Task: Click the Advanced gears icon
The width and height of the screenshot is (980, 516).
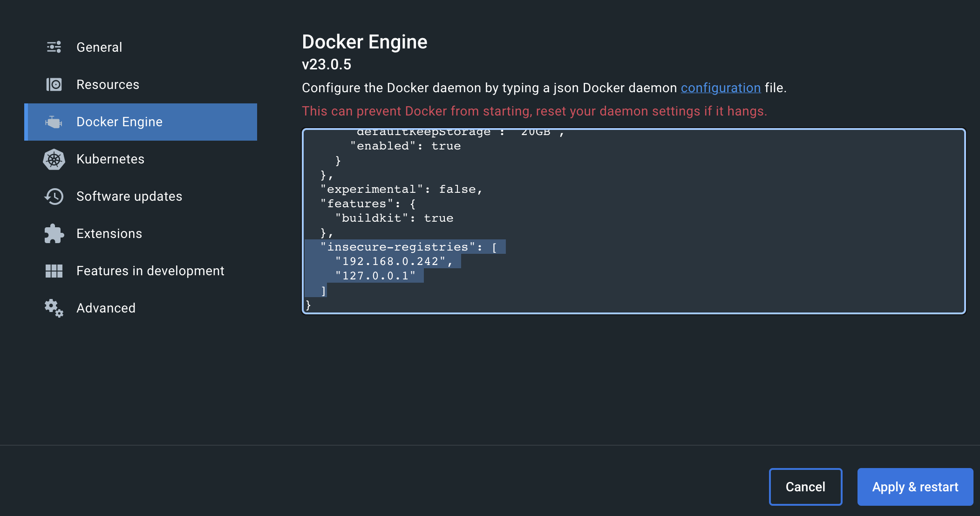Action: [54, 308]
